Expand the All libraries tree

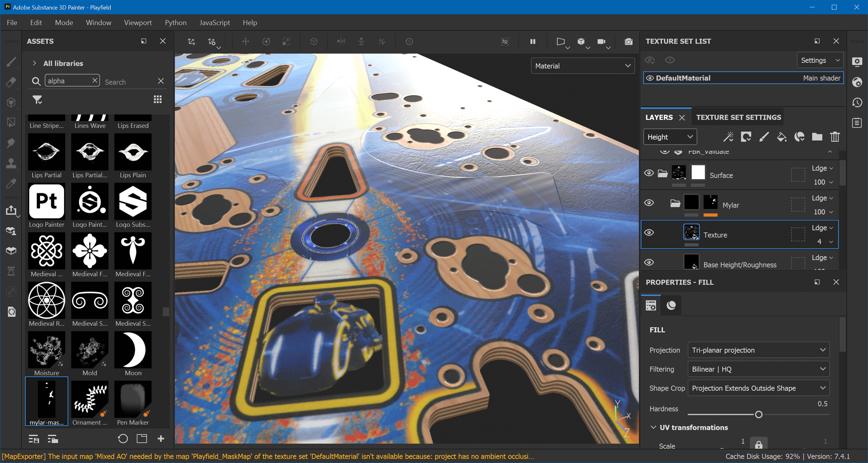[x=34, y=63]
